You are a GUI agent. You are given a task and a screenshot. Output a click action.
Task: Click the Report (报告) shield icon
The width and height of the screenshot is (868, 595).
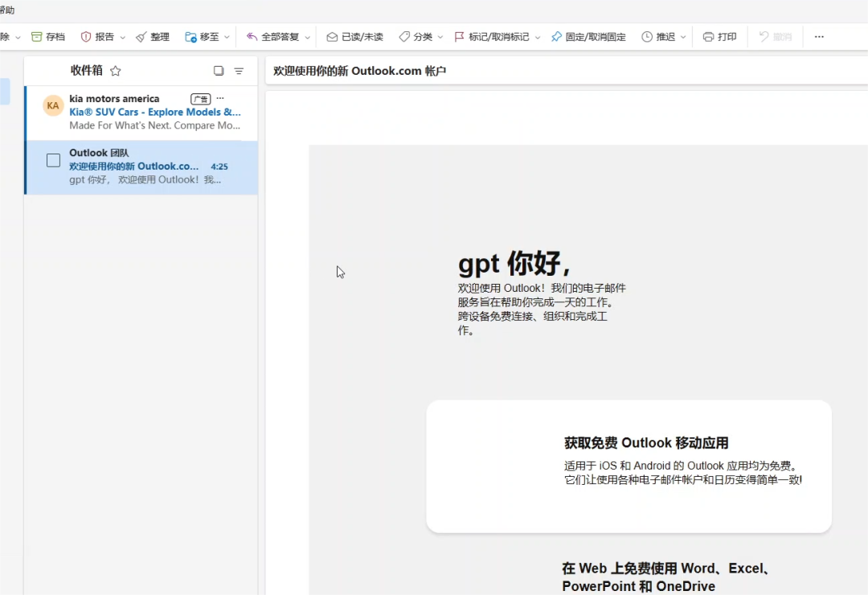(x=86, y=37)
